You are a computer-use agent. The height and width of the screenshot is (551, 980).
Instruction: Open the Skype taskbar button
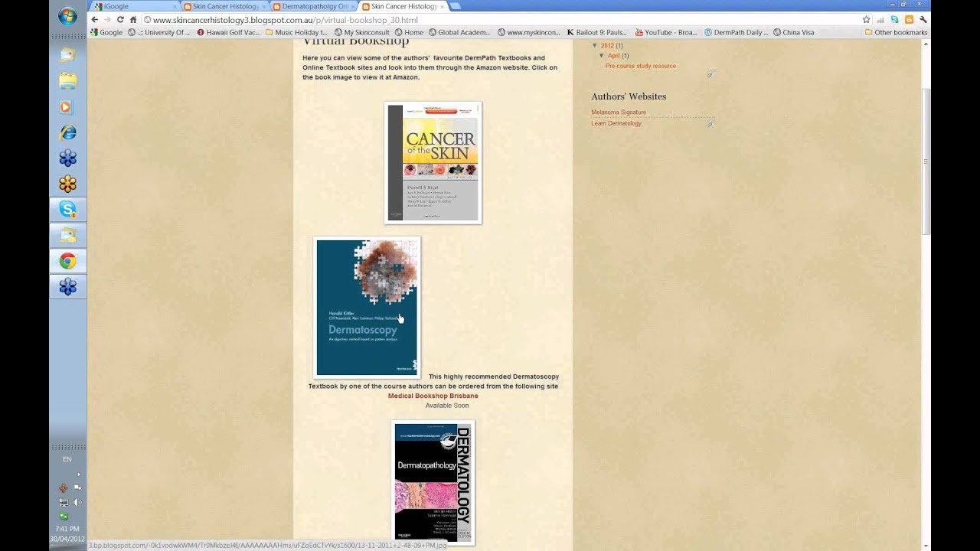point(67,209)
